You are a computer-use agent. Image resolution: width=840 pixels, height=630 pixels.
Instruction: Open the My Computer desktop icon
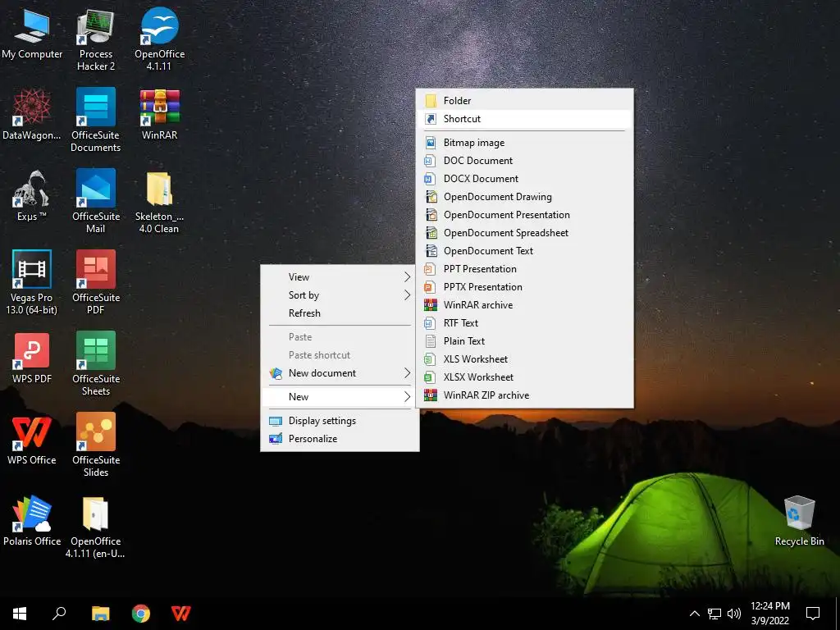point(32,34)
